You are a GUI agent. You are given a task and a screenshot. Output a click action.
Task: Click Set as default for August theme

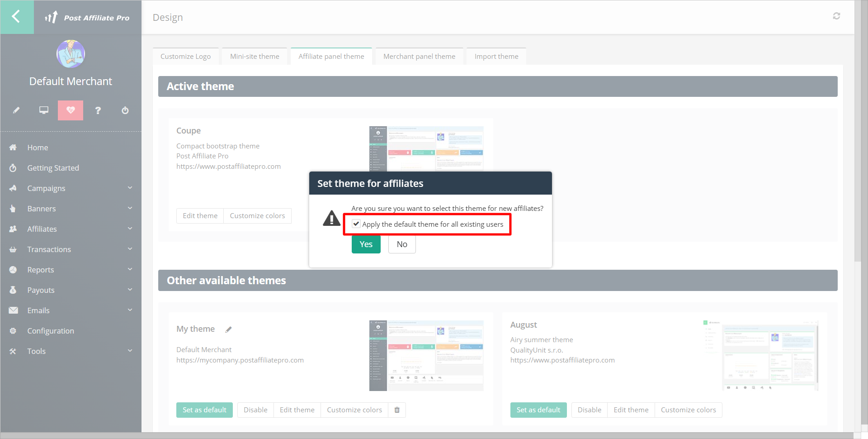[538, 410]
